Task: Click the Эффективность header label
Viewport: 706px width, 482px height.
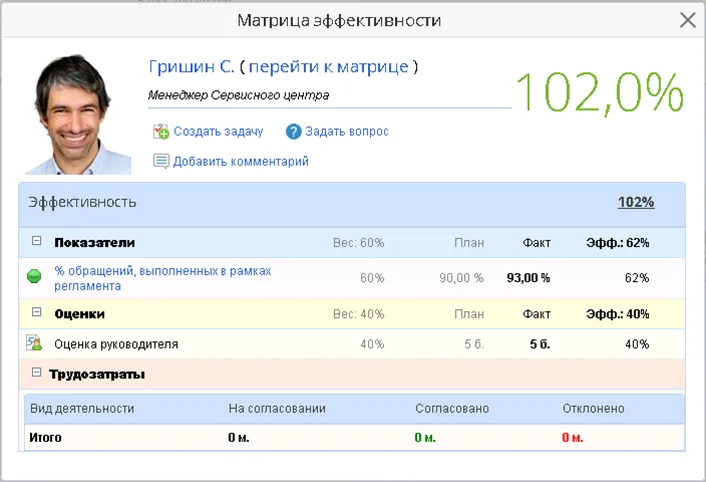Action: click(82, 203)
